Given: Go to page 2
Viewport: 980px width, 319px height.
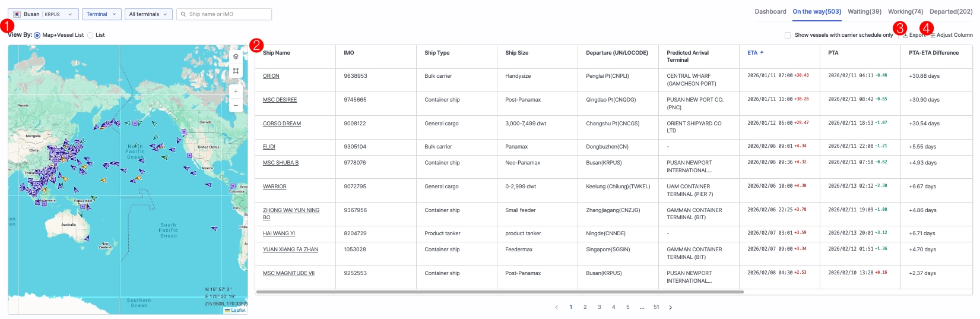Looking at the screenshot, I should click(x=585, y=308).
